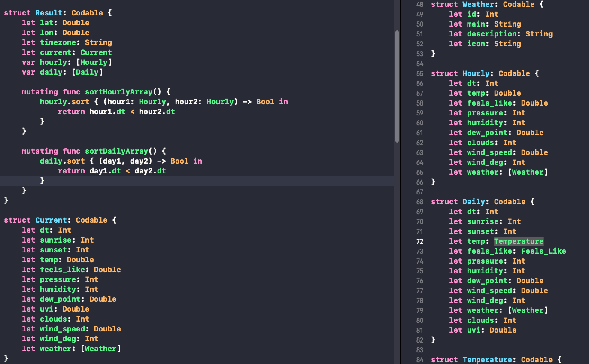Click 'wind_speed' property on line 63
Viewport: 589px width, 364px height.
489,152
